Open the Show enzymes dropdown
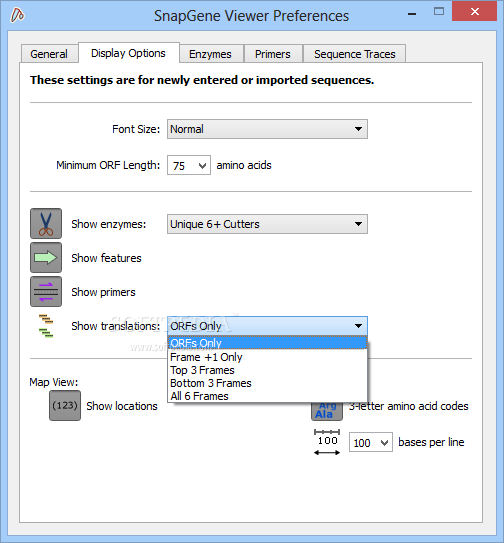 pyautogui.click(x=267, y=224)
